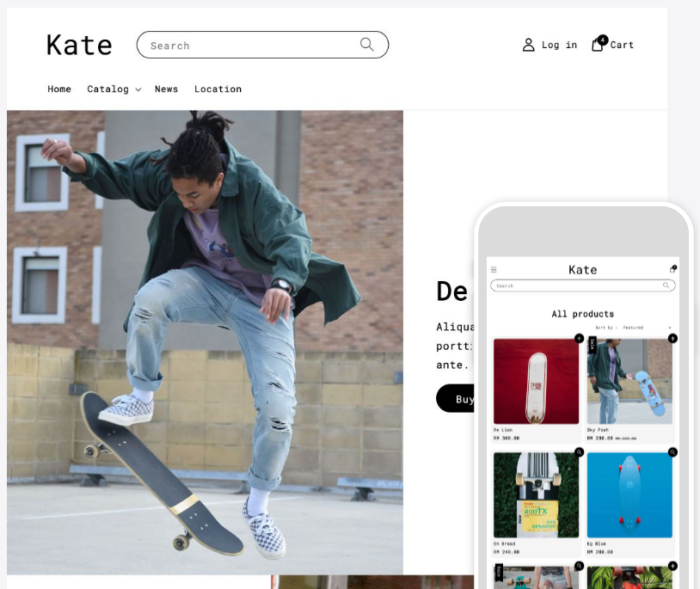The height and width of the screenshot is (589, 700).
Task: Open the teal-truck longboard thumbnail
Action: [x=536, y=578]
